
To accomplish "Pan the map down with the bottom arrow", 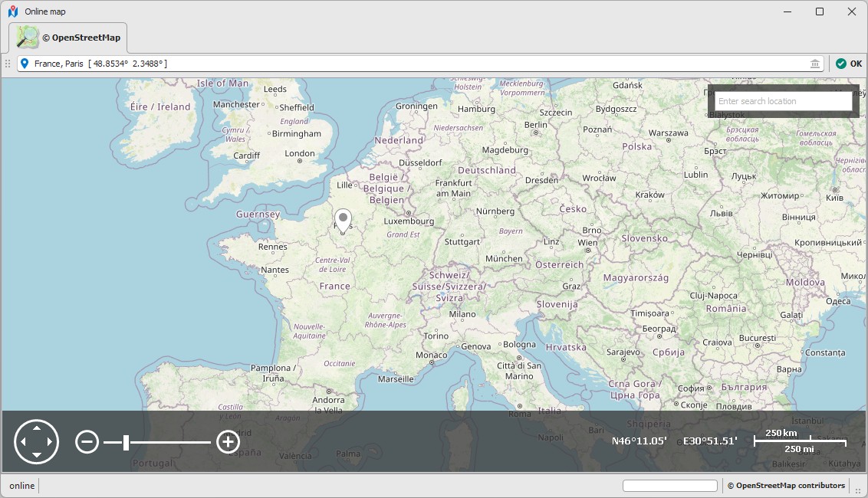I will [x=37, y=455].
